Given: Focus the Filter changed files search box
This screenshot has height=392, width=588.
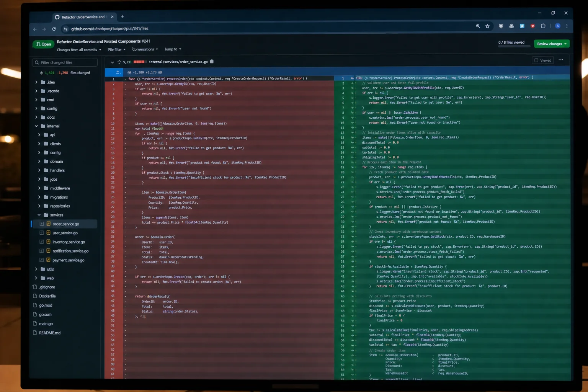Looking at the screenshot, I should point(65,62).
